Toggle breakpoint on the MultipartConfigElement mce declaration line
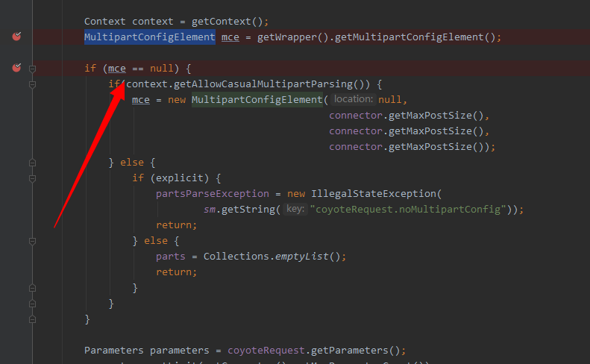Screen dimensions: 590x364 tap(16, 36)
